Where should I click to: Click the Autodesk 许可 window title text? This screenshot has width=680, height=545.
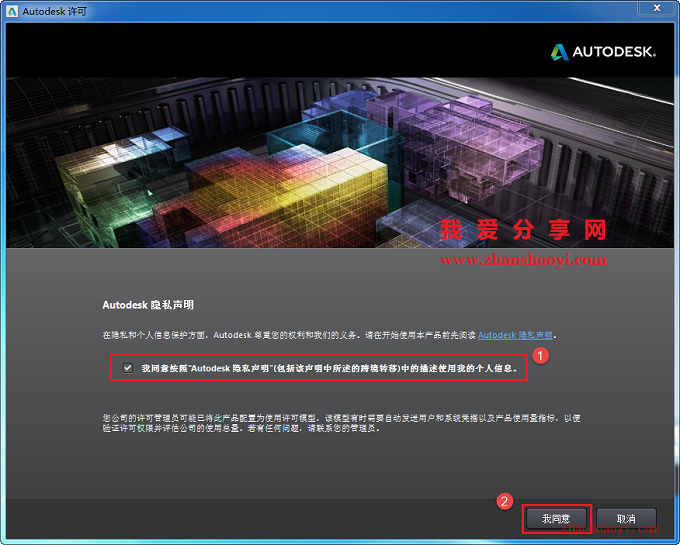click(55, 11)
